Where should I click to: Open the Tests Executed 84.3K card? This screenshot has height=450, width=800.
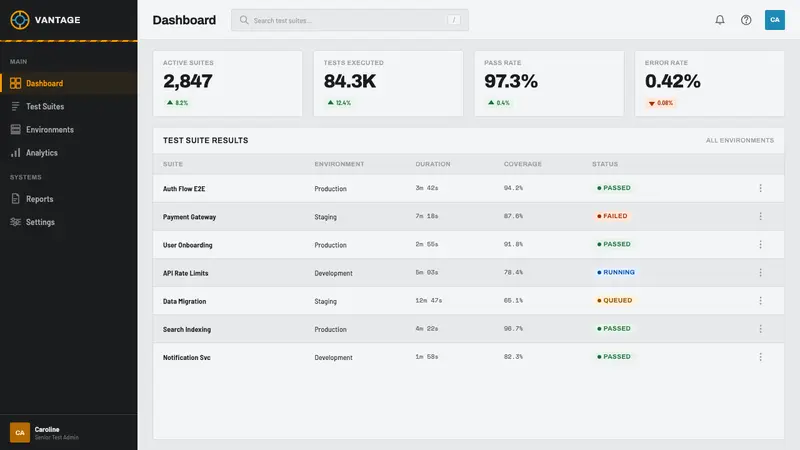pyautogui.click(x=388, y=83)
